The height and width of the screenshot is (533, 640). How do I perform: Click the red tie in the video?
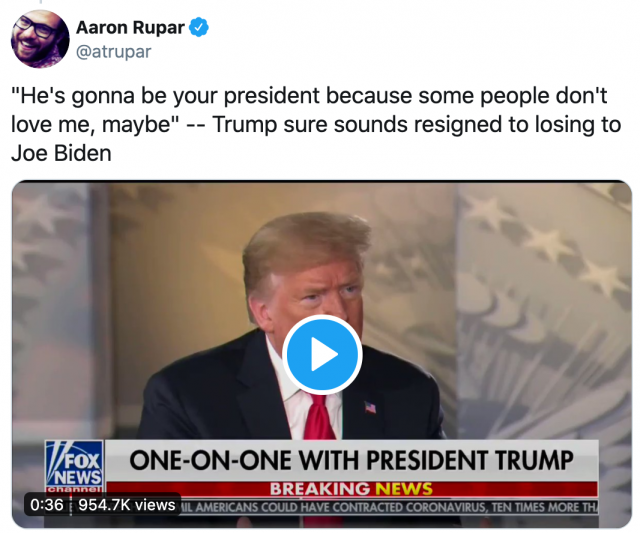coord(320,418)
